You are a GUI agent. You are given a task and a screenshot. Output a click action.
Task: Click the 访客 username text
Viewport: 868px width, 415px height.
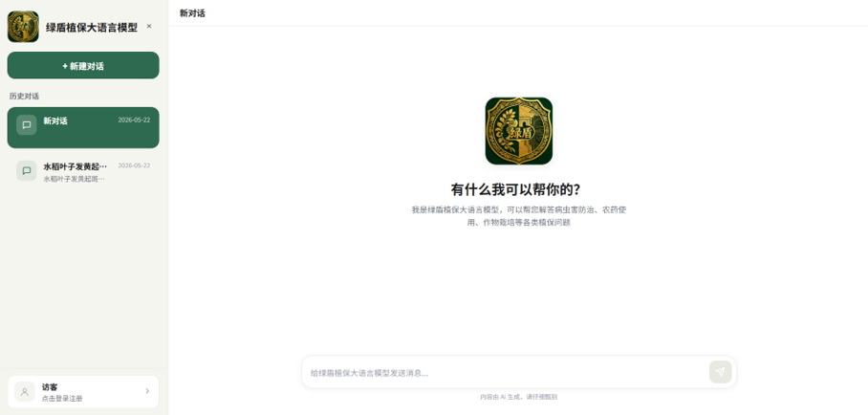point(50,386)
